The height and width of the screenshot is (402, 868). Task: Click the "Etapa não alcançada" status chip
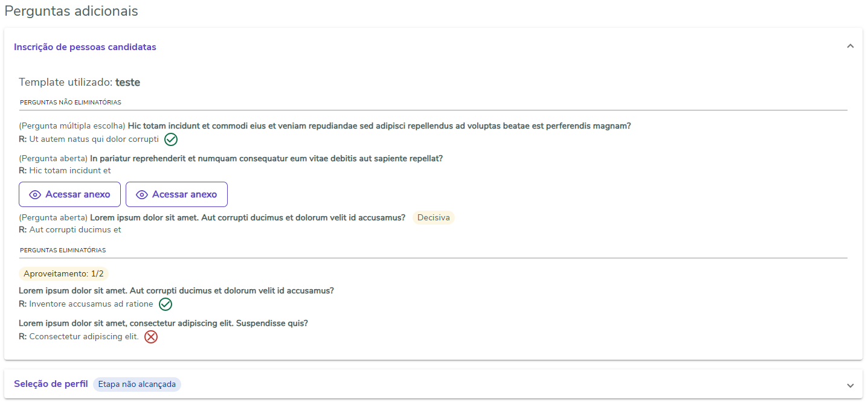pos(137,384)
